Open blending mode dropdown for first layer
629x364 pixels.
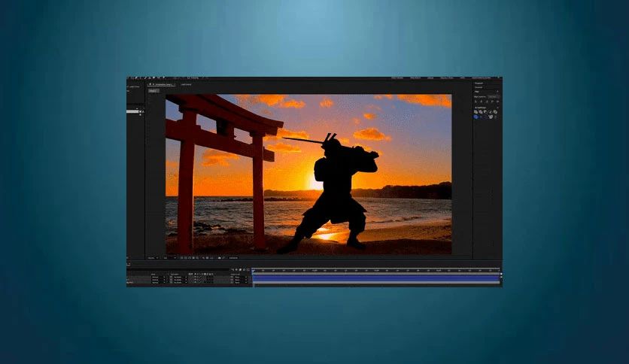[159, 277]
